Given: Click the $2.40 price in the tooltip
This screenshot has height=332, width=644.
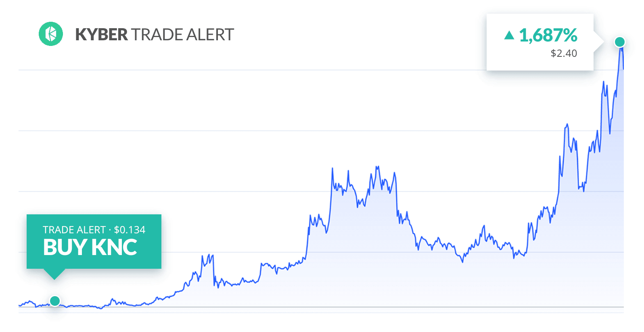Looking at the screenshot, I should pos(564,53).
